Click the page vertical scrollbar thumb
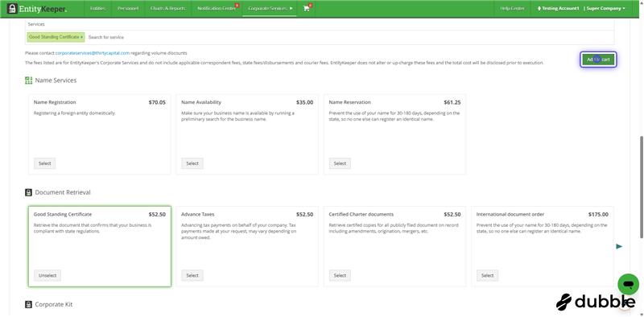This screenshot has height=317, width=644. (642, 187)
